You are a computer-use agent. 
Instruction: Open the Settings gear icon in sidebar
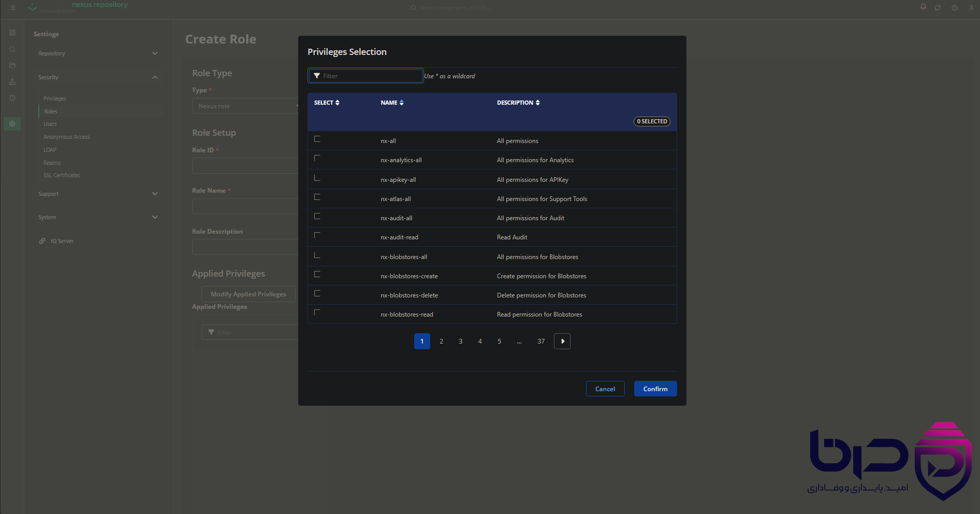12,124
